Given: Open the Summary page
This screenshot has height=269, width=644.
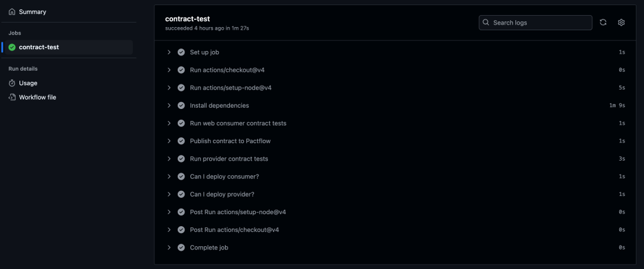Looking at the screenshot, I should click(x=32, y=12).
